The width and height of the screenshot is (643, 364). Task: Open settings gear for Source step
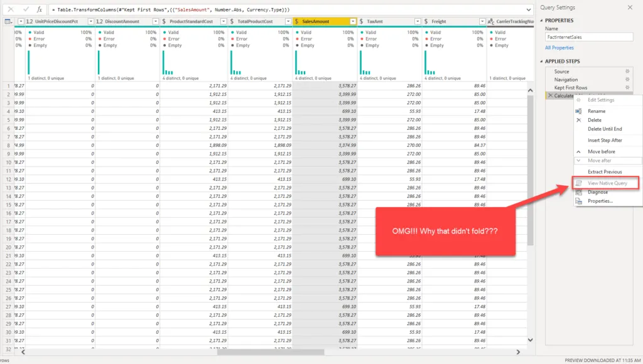(x=627, y=72)
